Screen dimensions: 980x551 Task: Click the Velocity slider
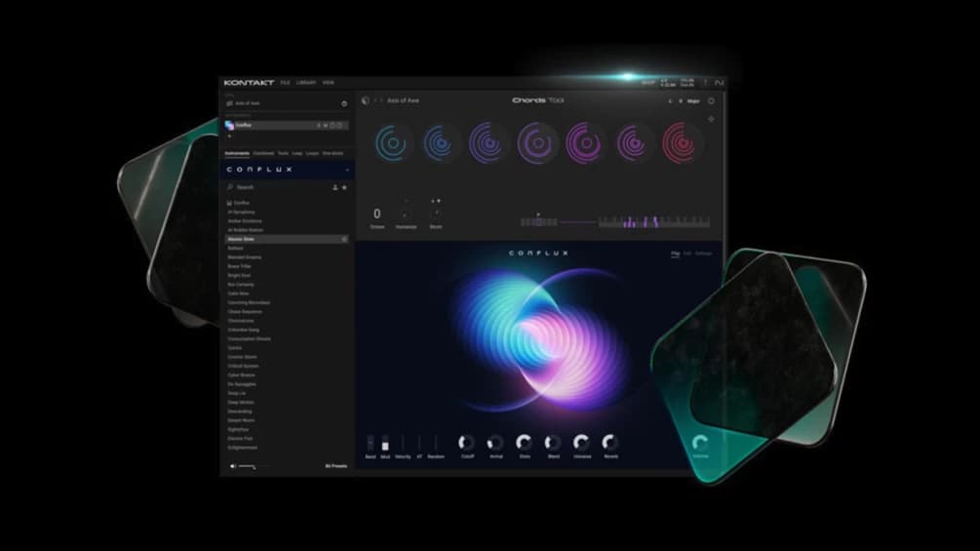403,443
